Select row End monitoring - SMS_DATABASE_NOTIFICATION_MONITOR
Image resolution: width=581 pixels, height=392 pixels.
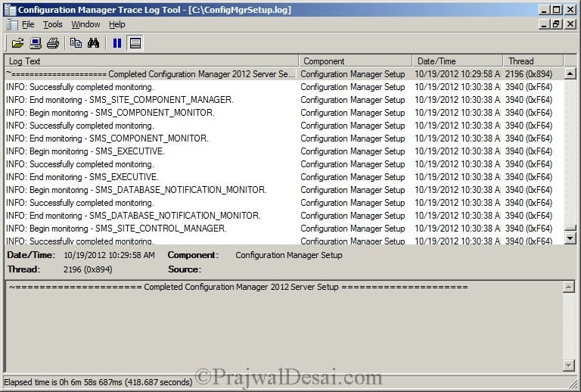click(x=284, y=215)
